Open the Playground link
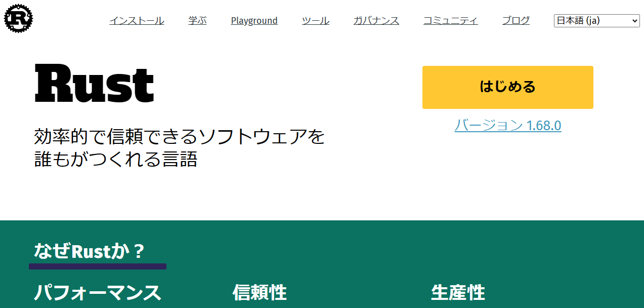Image resolution: width=644 pixels, height=308 pixels. tap(254, 21)
